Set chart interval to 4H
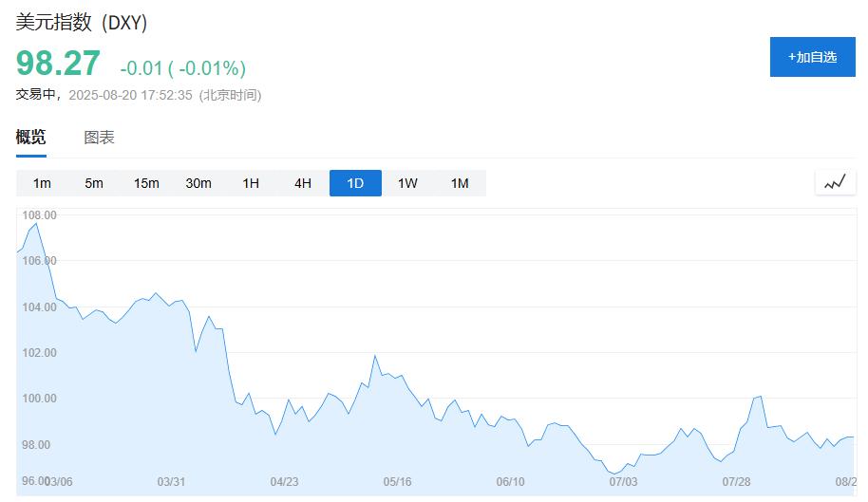868x502 pixels. coord(303,183)
